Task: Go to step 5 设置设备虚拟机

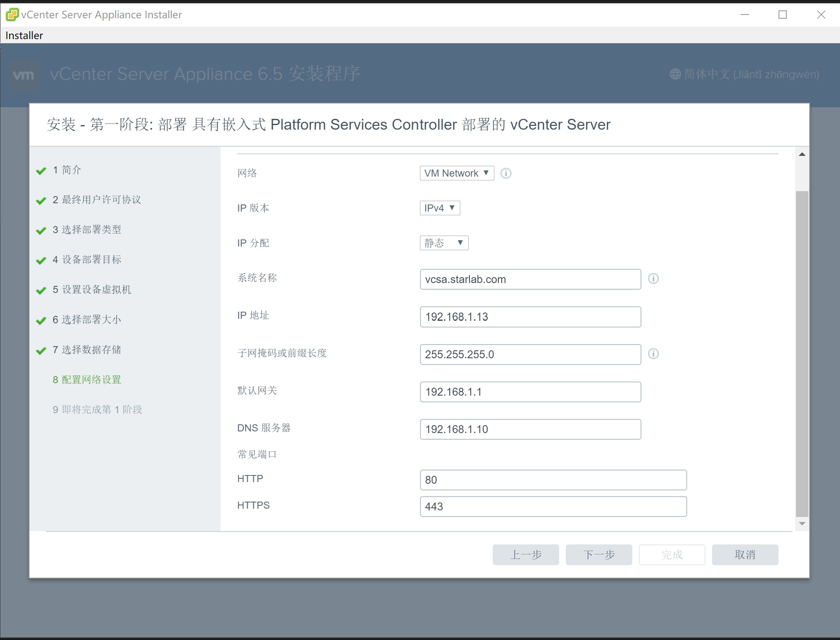Action: tap(92, 290)
